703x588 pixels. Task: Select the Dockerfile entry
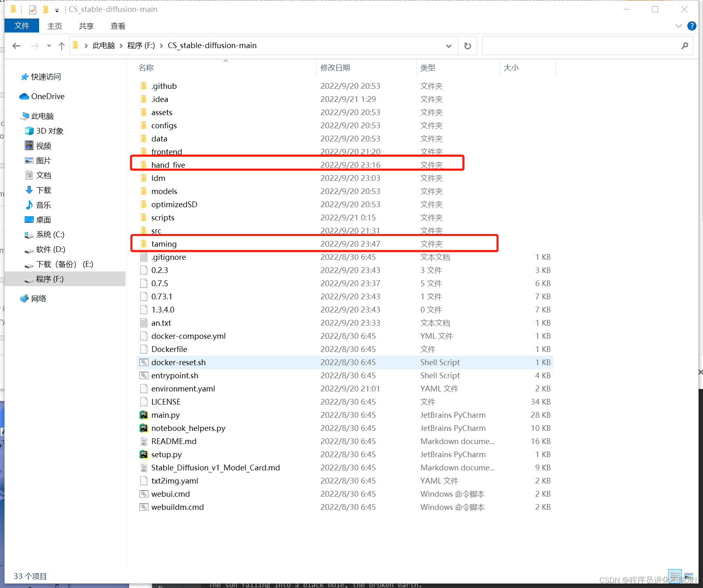(169, 349)
